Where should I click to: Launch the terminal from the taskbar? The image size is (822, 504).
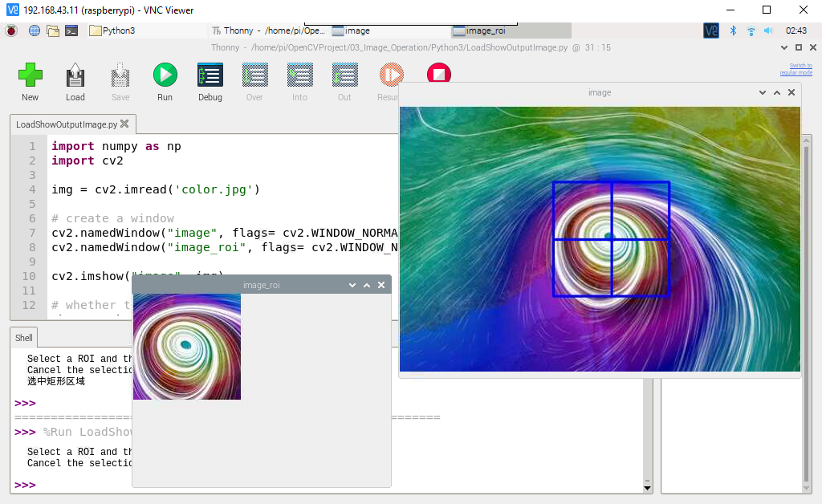tap(71, 30)
